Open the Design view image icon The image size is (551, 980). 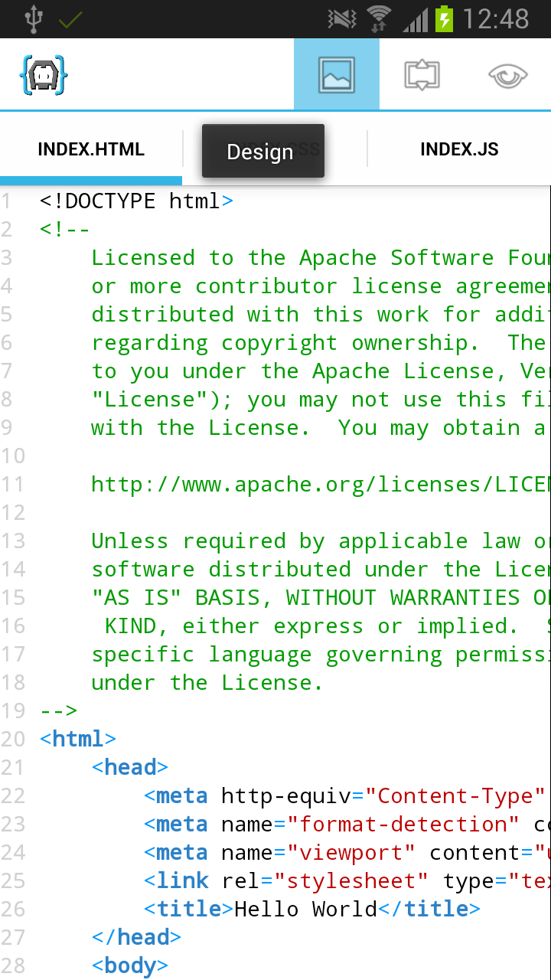pyautogui.click(x=337, y=75)
